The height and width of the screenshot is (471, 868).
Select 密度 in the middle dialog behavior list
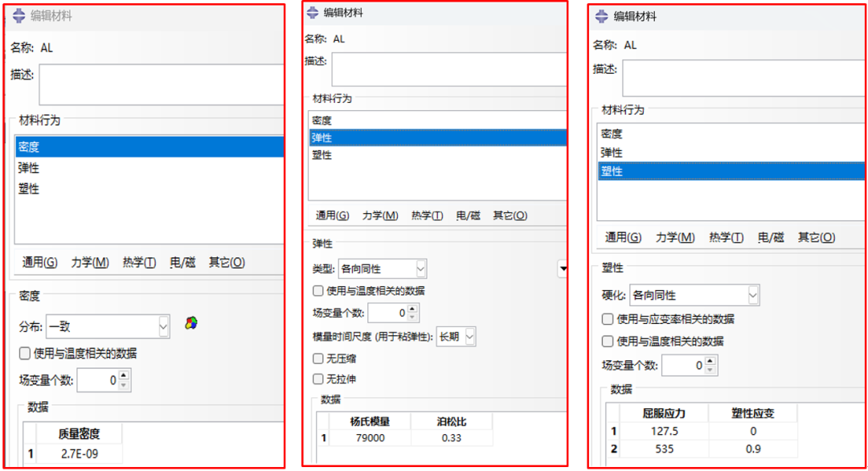pyautogui.click(x=322, y=120)
